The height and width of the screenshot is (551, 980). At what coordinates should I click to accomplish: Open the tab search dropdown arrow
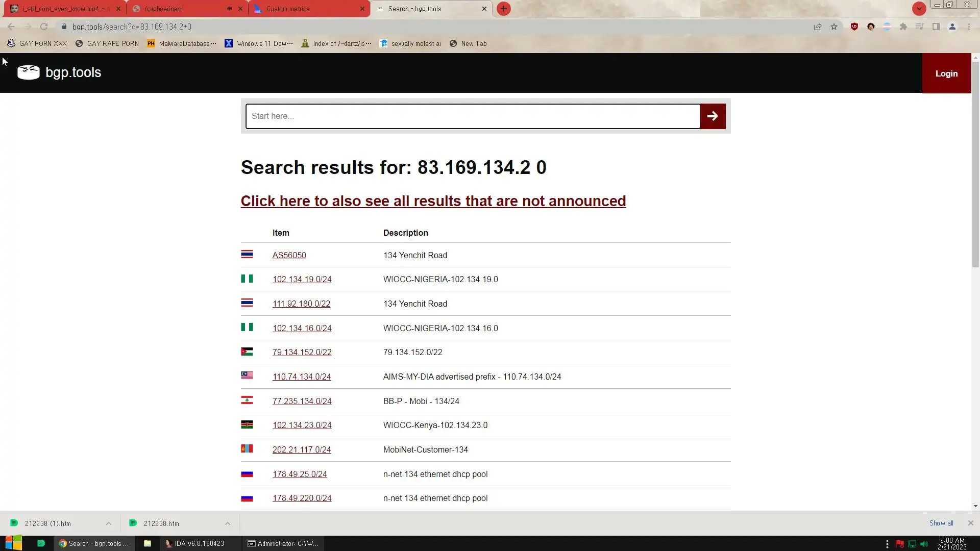coord(919,9)
